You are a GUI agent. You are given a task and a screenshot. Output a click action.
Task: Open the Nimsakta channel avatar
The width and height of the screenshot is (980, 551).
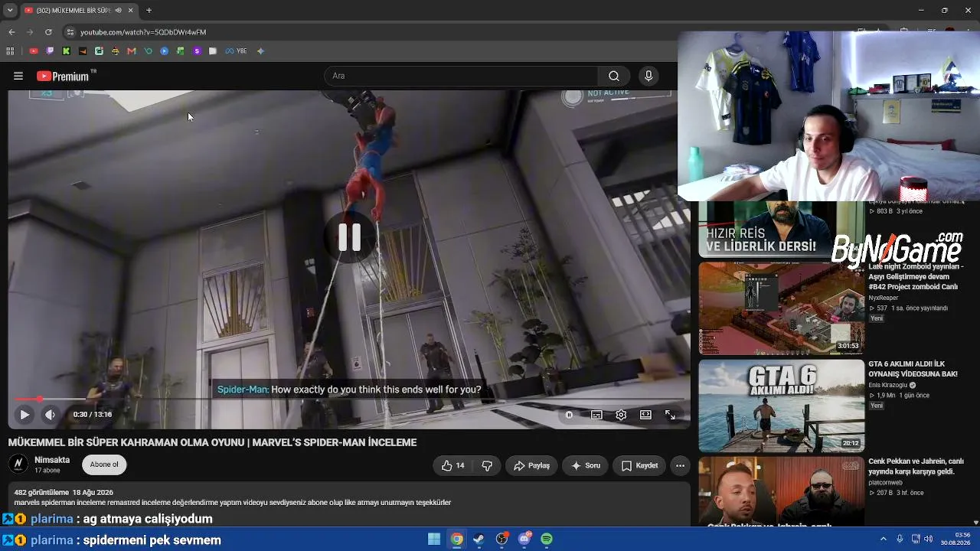[x=18, y=465]
